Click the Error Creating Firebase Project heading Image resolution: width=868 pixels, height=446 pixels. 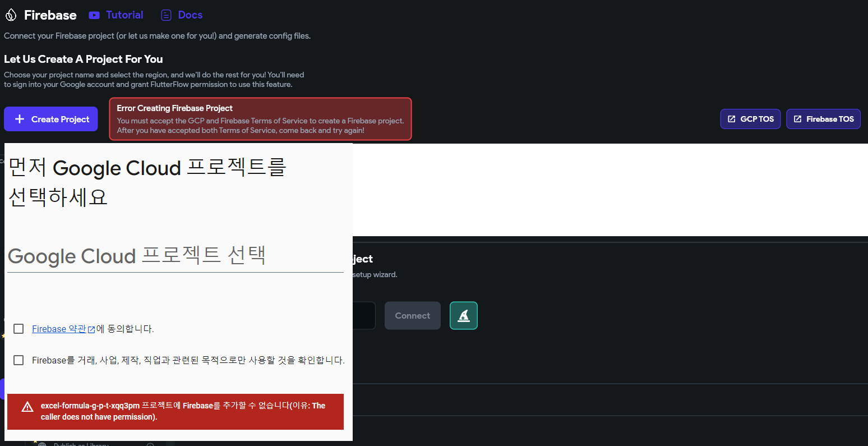174,108
